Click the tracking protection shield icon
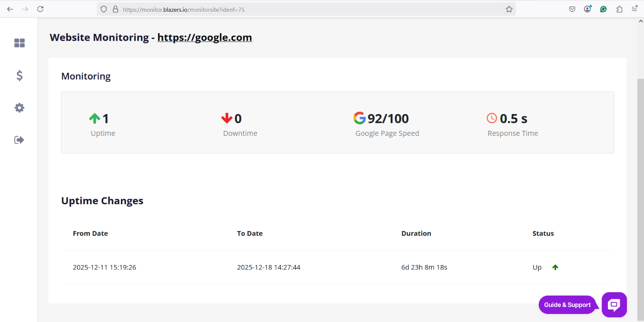Image resolution: width=644 pixels, height=322 pixels. 104,9
